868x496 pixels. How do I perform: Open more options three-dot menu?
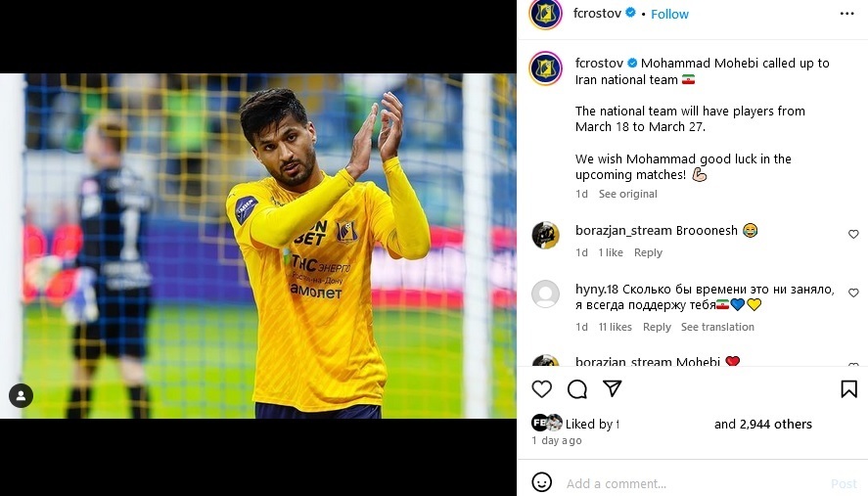point(847,14)
